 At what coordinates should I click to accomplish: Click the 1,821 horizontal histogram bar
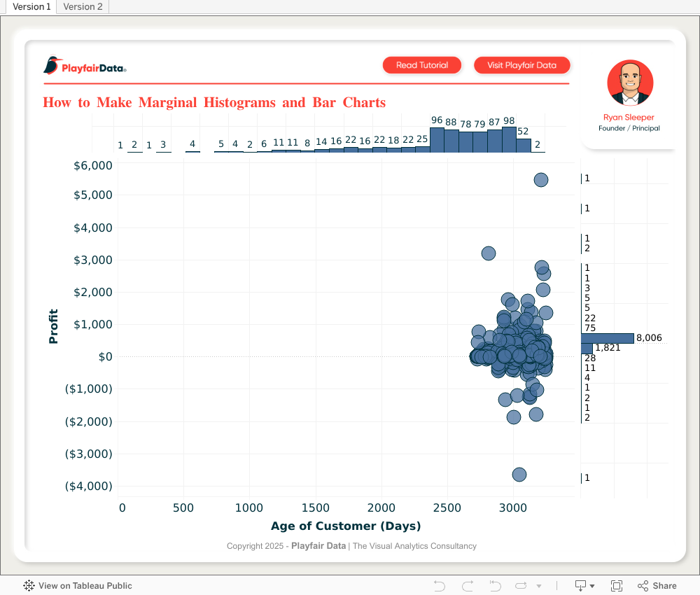587,348
